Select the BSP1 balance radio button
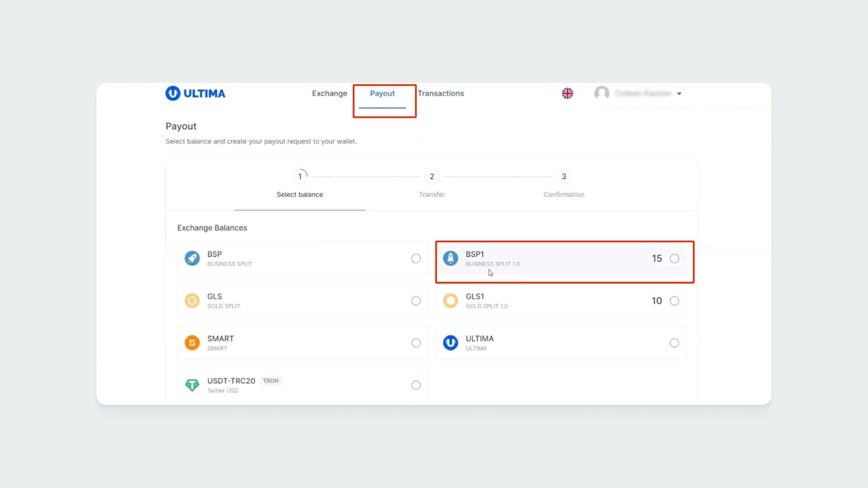The height and width of the screenshot is (488, 868). pyautogui.click(x=674, y=258)
